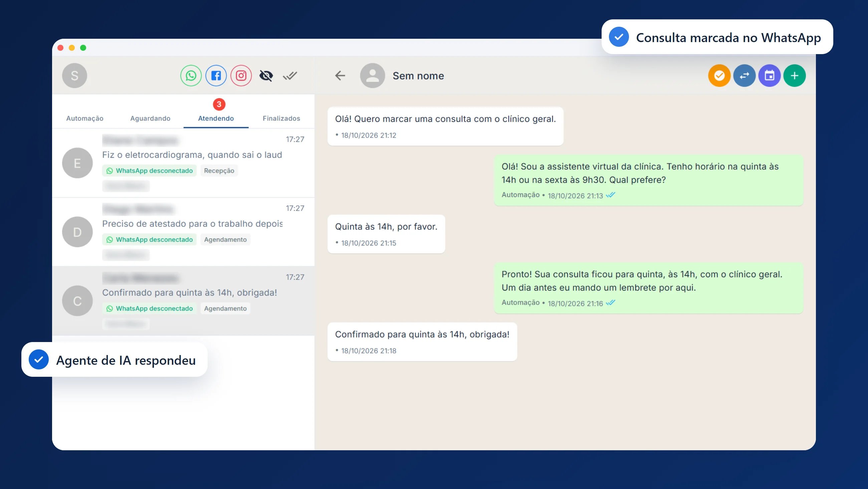
Task: Go back with the left arrow
Action: [340, 75]
